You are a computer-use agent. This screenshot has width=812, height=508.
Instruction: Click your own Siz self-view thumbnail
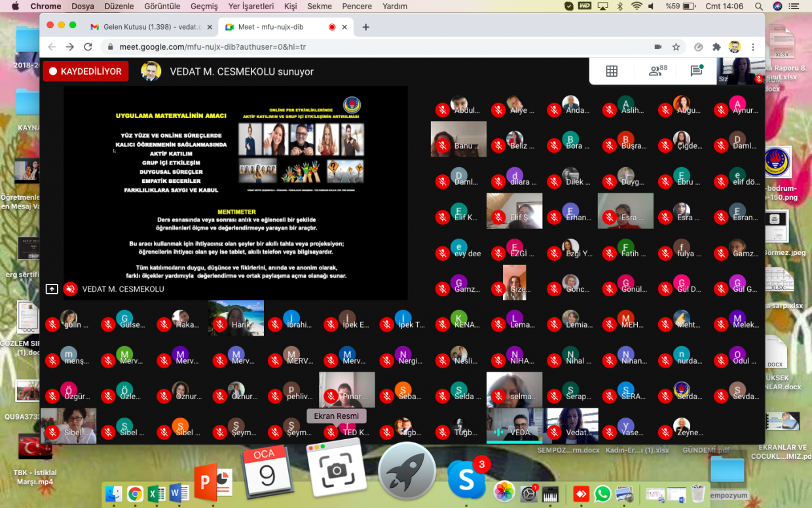click(741, 71)
